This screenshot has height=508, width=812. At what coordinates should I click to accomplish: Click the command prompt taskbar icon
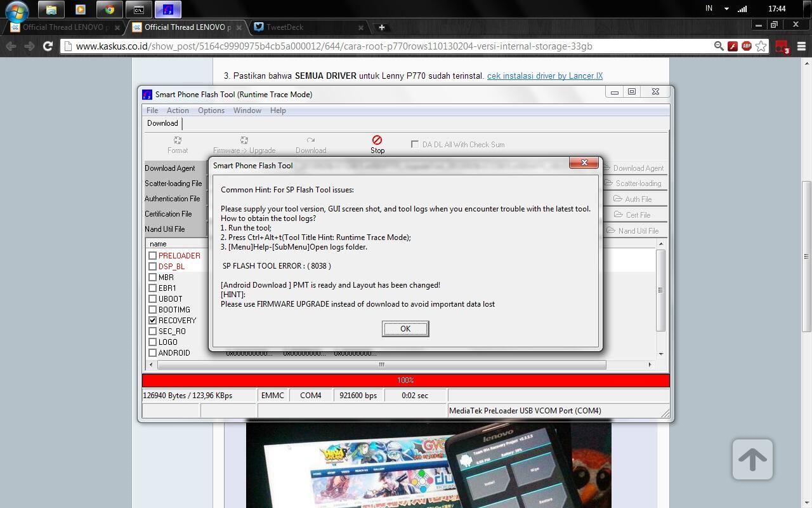139,10
